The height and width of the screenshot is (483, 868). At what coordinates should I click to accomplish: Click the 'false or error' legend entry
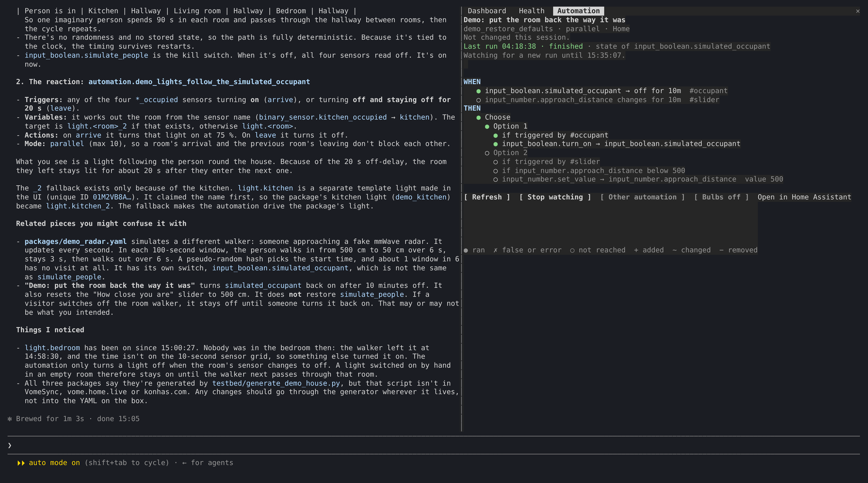(528, 250)
